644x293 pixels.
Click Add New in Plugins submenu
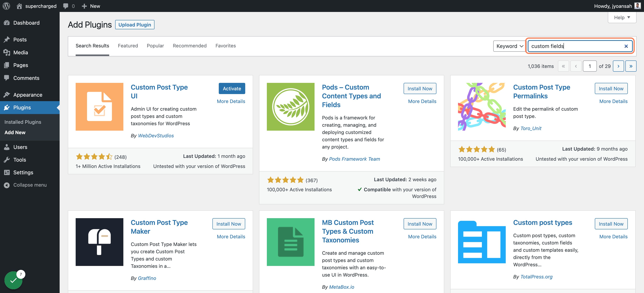pyautogui.click(x=15, y=133)
